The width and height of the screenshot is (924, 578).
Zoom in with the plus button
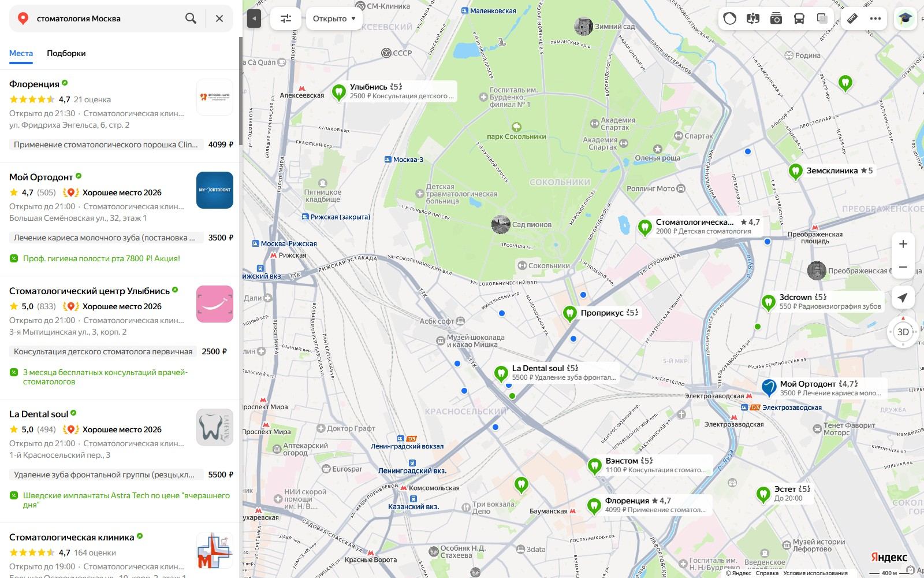[x=903, y=244]
